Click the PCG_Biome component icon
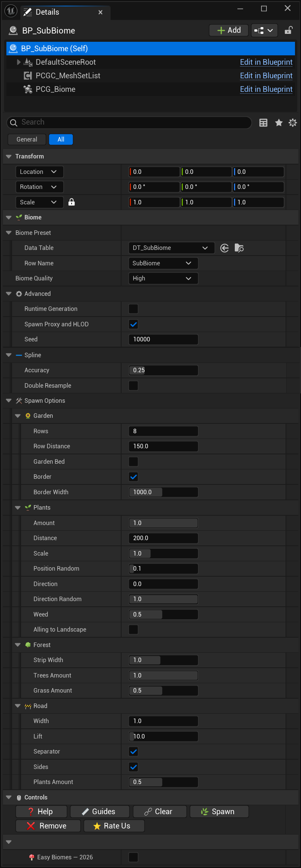The width and height of the screenshot is (301, 868). coord(28,89)
